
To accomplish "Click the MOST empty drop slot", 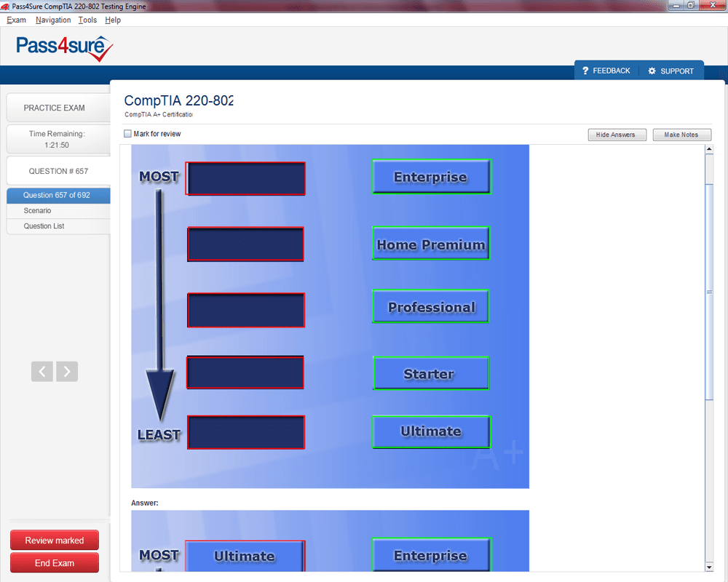I will click(245, 178).
